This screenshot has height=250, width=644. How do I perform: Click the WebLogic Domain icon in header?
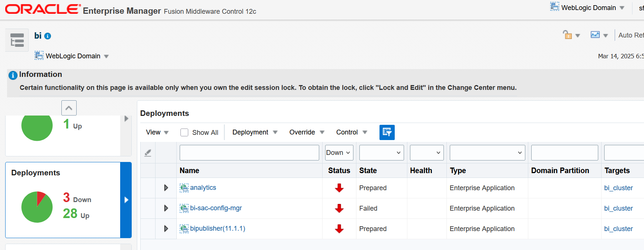click(x=555, y=7)
